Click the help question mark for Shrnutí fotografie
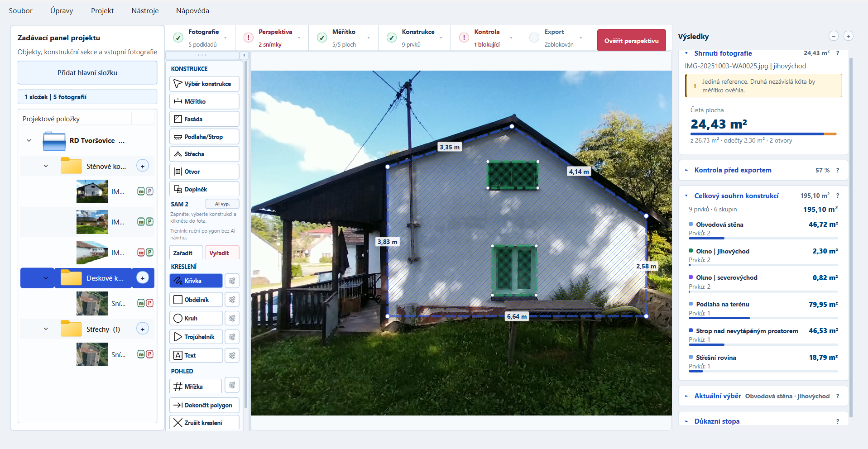 point(838,53)
